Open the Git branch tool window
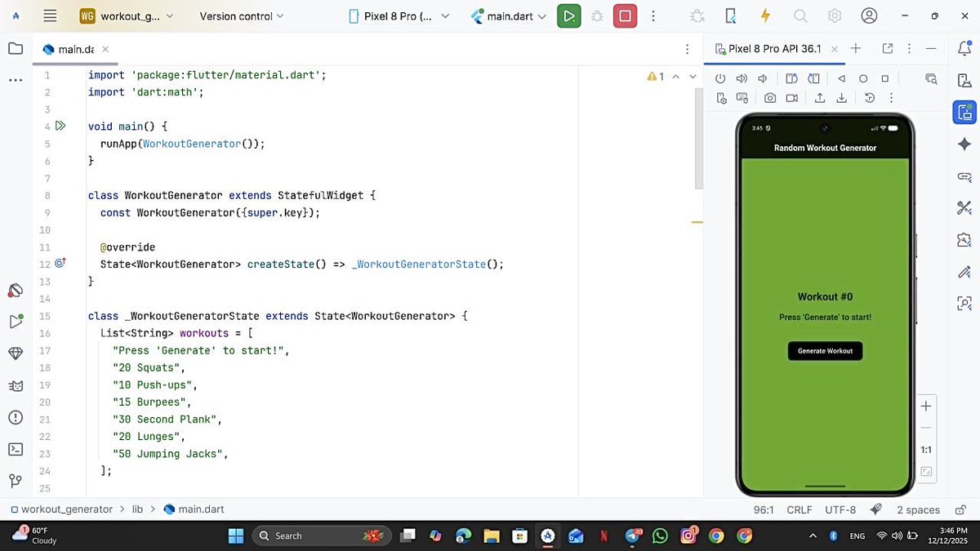This screenshot has width=980, height=551. (16, 481)
